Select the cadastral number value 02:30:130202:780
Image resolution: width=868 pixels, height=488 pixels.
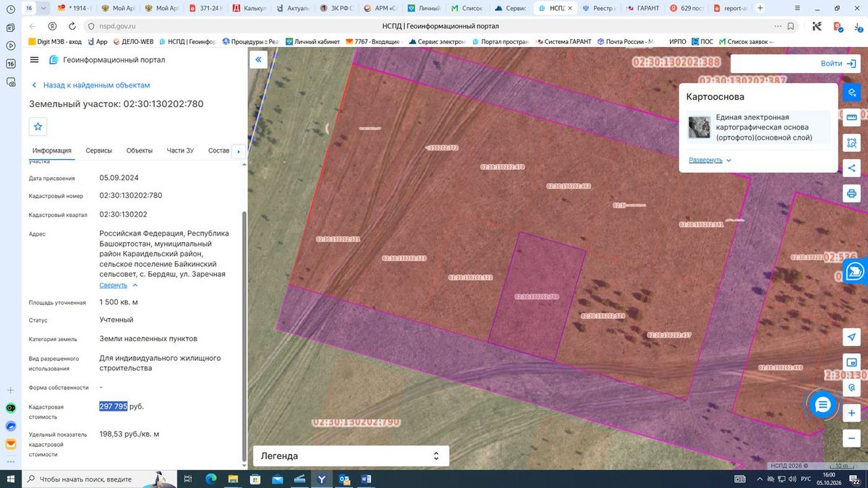click(x=131, y=195)
